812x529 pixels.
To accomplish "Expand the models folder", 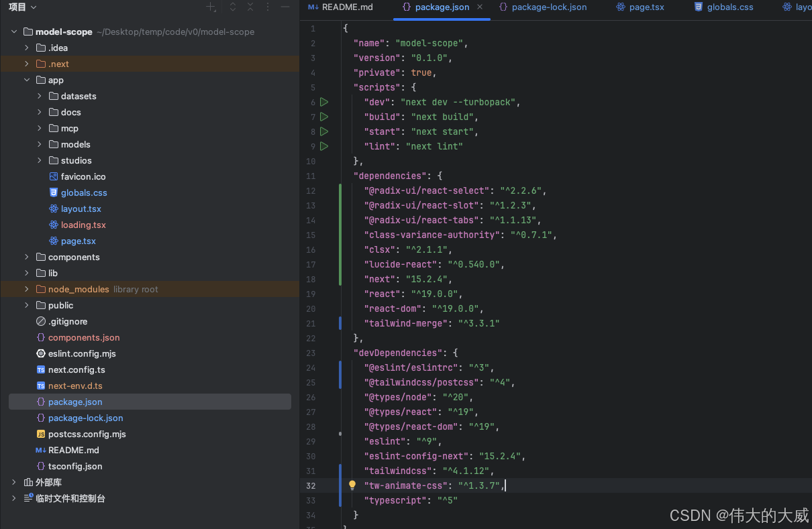I will [40, 144].
